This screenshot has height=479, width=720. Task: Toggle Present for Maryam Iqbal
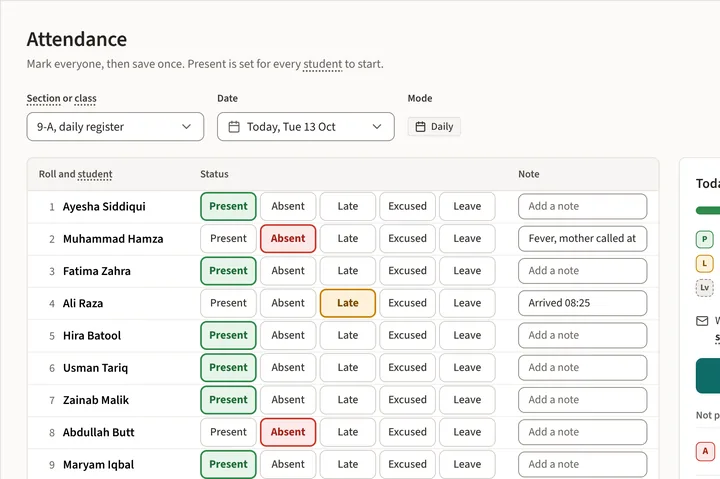[x=228, y=464]
